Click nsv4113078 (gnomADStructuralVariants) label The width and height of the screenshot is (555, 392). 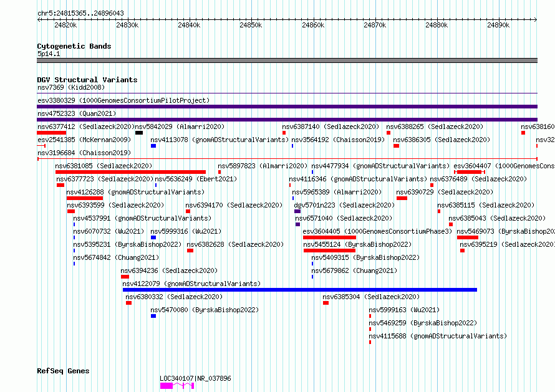tap(220, 140)
